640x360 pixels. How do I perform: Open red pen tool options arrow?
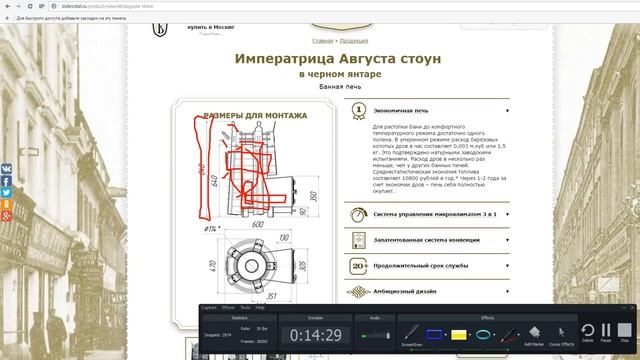[x=518, y=335]
